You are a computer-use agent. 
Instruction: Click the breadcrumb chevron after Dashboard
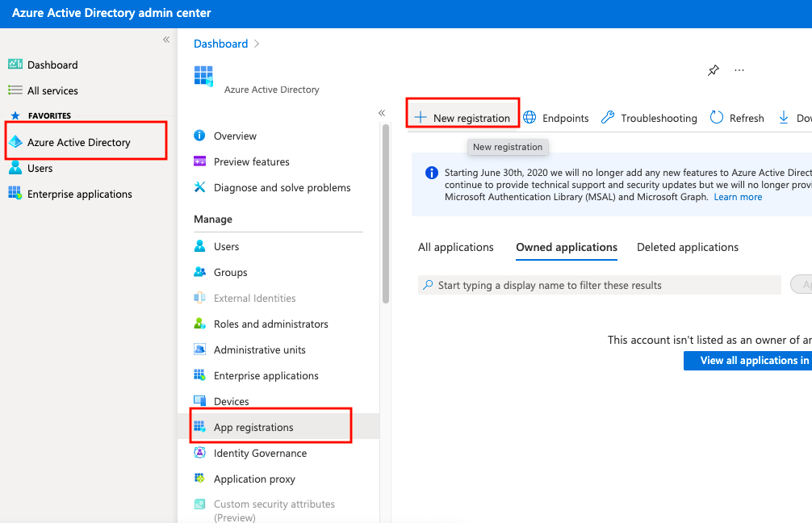coord(257,44)
